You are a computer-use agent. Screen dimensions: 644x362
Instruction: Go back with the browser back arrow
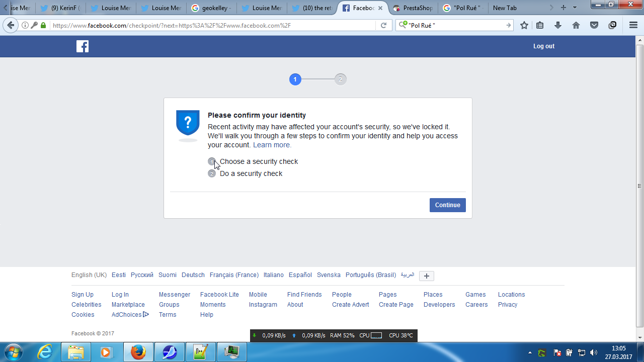tap(11, 25)
